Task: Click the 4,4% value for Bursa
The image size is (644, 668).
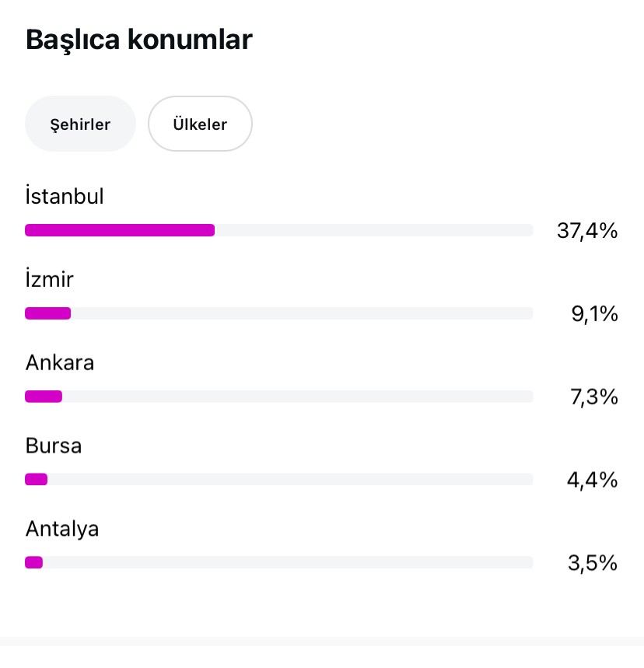Action: coord(592,480)
